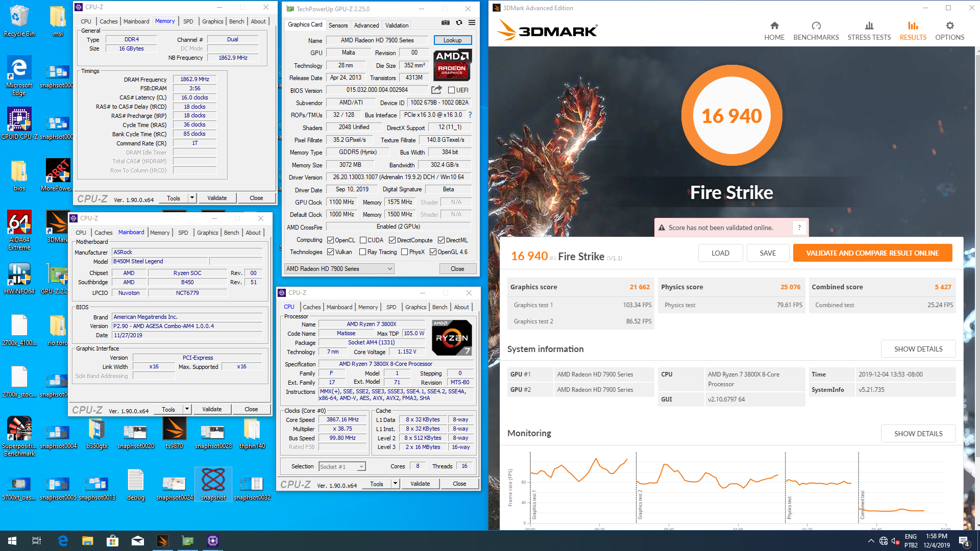Image resolution: width=980 pixels, height=551 pixels.
Task: Expand Tools arrow in CPU-Z CPU window
Action: point(395,484)
